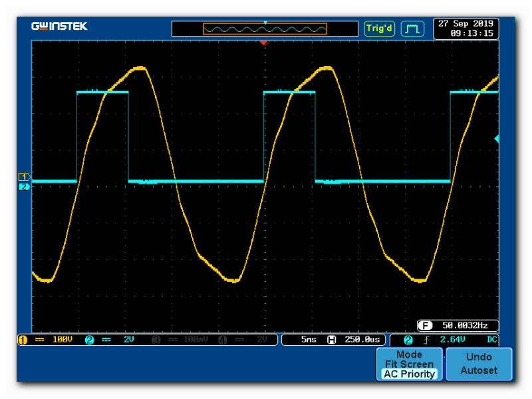Click the Undo Autoset button
The image size is (532, 399).
(x=479, y=364)
